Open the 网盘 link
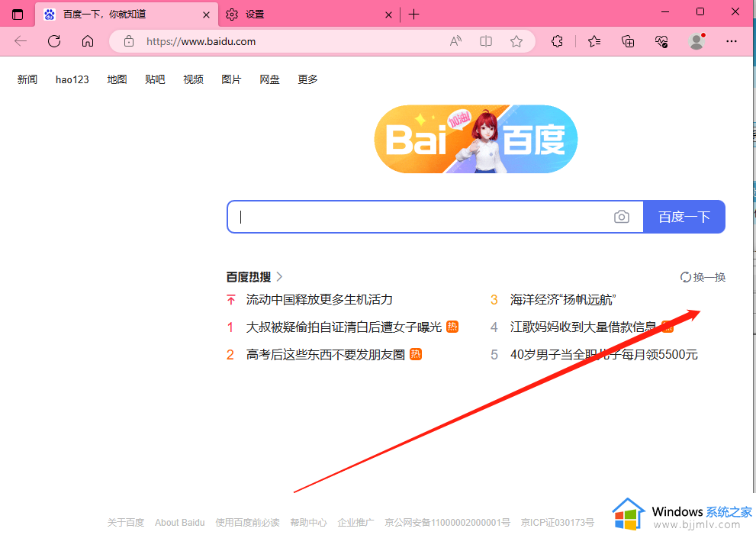The image size is (756, 535). (x=269, y=79)
